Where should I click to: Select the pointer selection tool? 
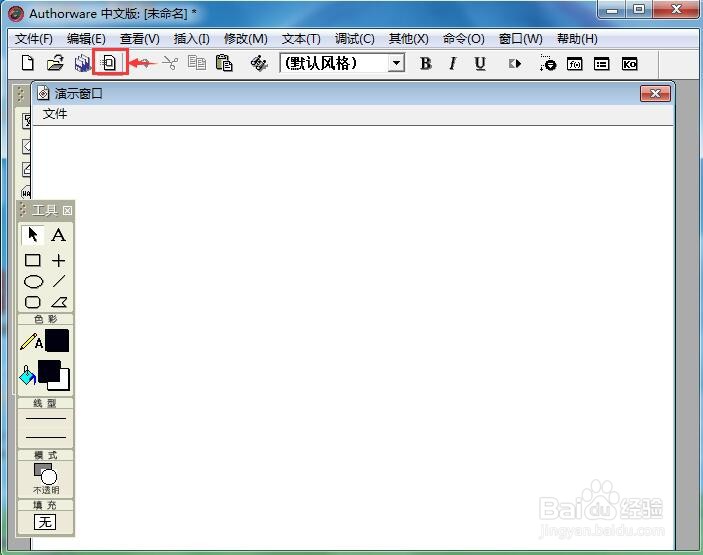click(33, 234)
